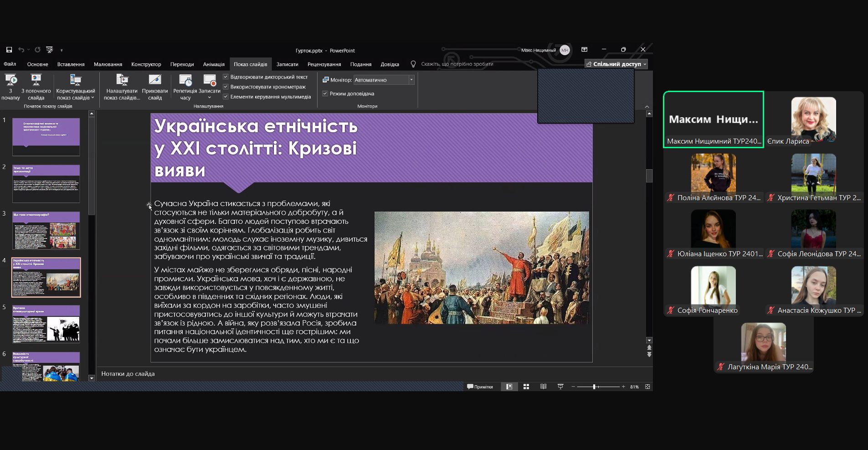
Task: Expand the Record slideshow dropdown arrow
Action: pyautogui.click(x=210, y=98)
